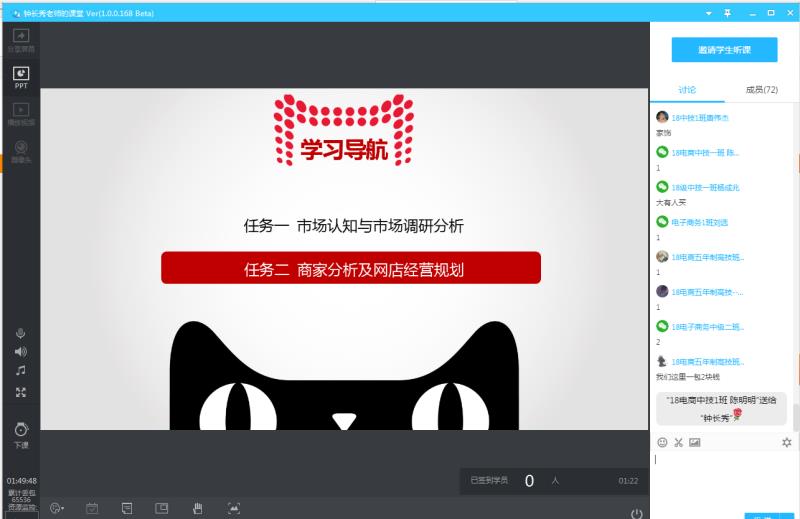Click the scissors screenshot icon in chat
The image size is (800, 519).
pos(679,442)
